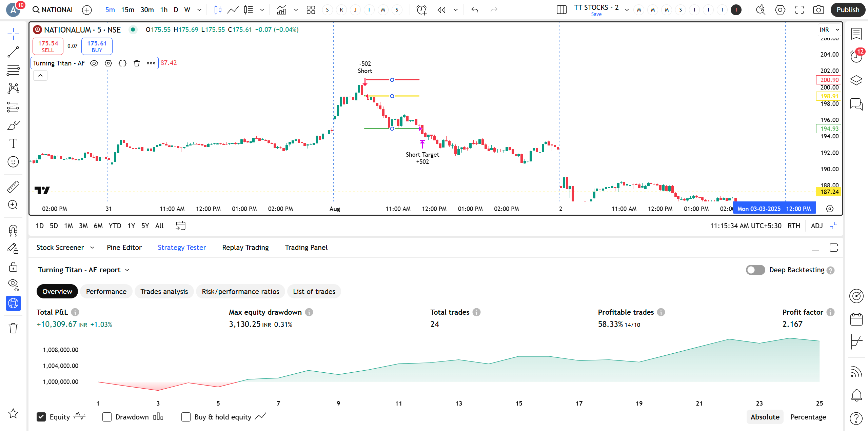Open the Replay Trading tab
The width and height of the screenshot is (868, 431).
(245, 248)
